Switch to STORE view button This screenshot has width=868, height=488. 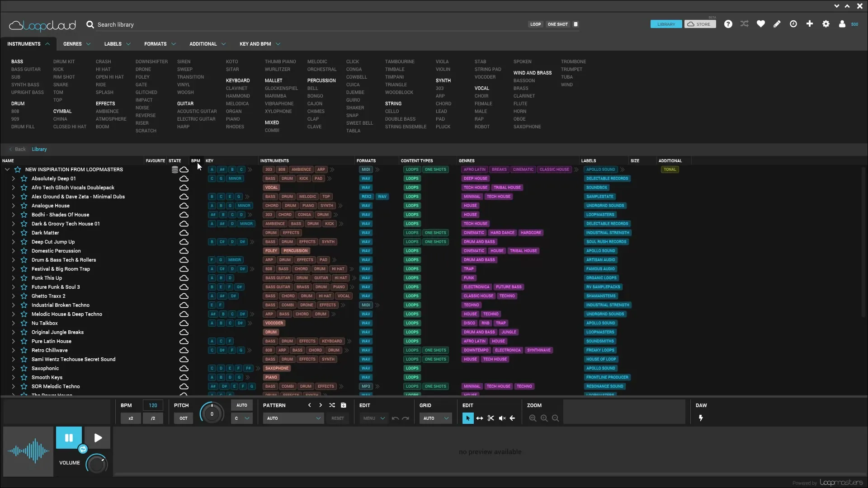click(x=700, y=24)
